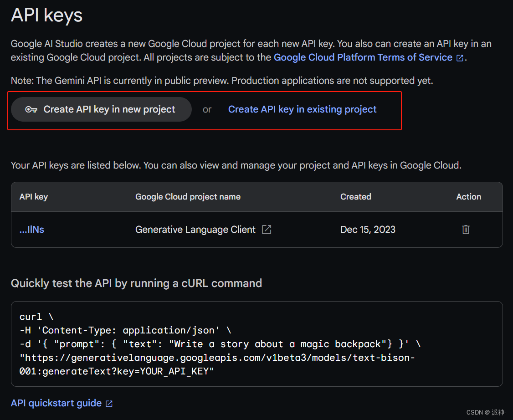Click the API key column header
The image size is (513, 420).
click(34, 197)
